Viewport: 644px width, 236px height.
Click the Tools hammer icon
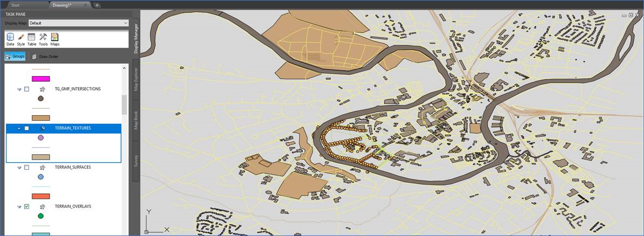coord(43,39)
